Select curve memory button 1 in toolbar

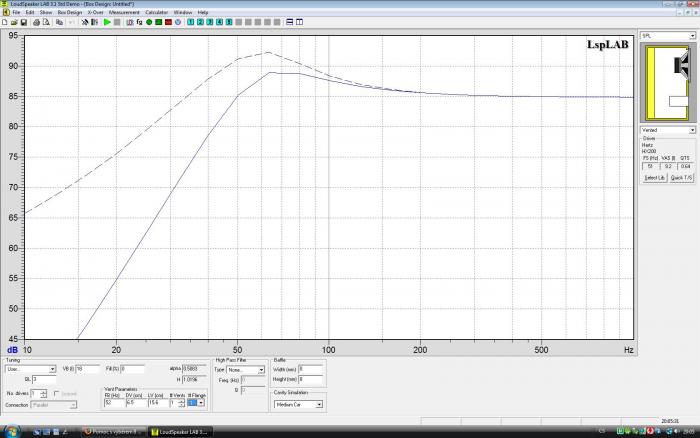tap(190, 21)
